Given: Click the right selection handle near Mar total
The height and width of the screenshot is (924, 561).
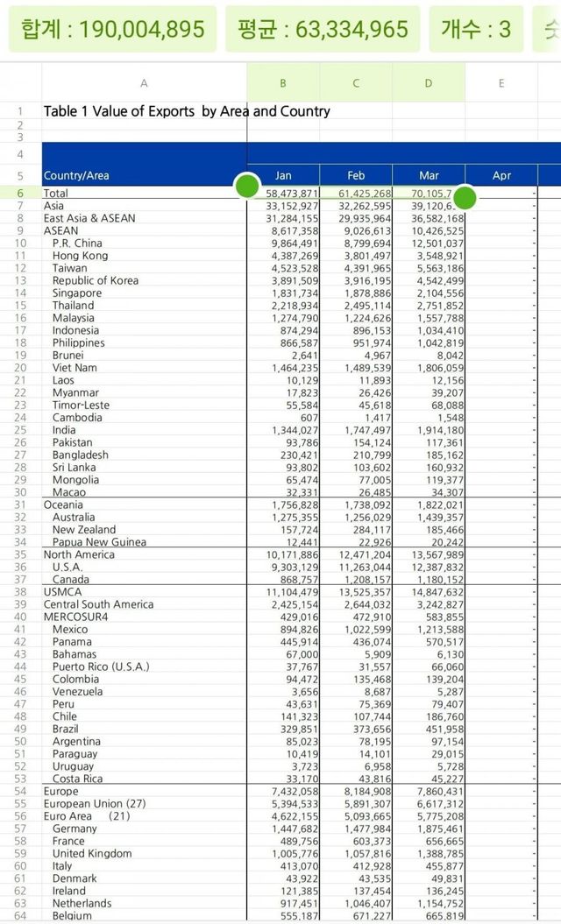Looking at the screenshot, I should 465,197.
